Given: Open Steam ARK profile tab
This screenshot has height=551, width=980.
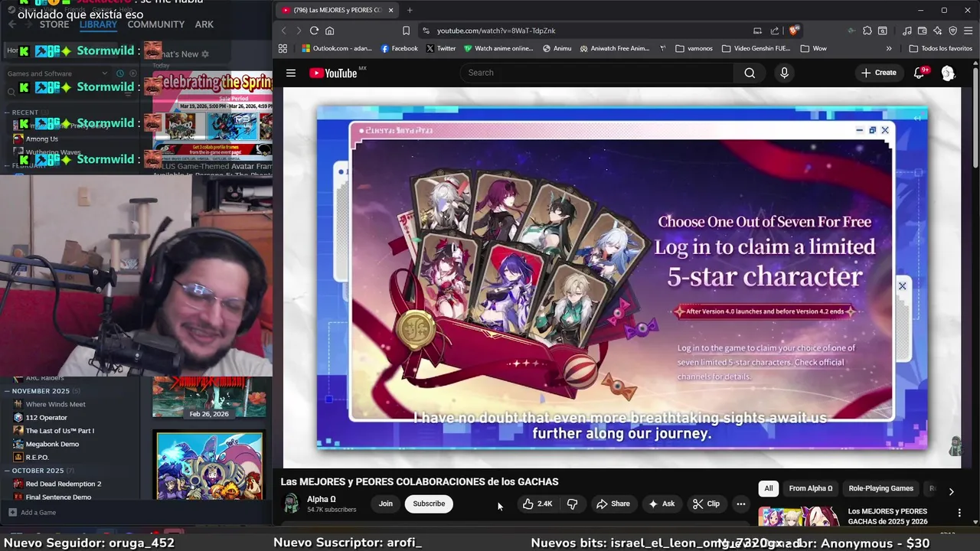Looking at the screenshot, I should click(x=204, y=24).
